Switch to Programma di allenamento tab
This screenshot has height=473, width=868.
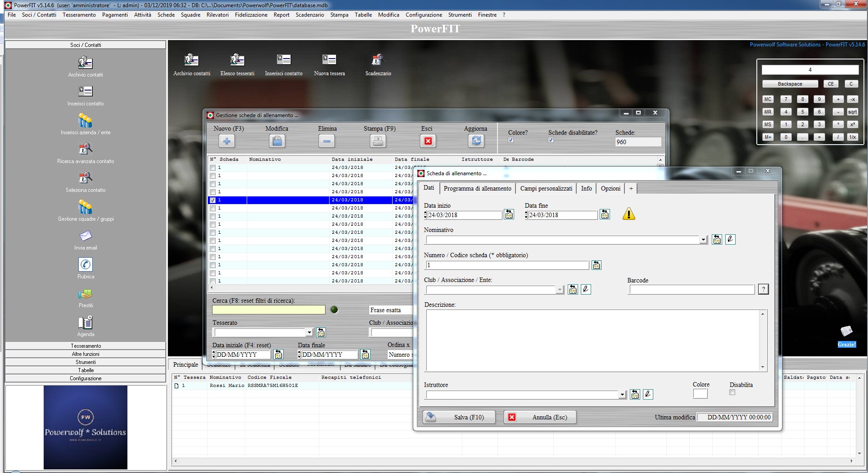tap(477, 188)
